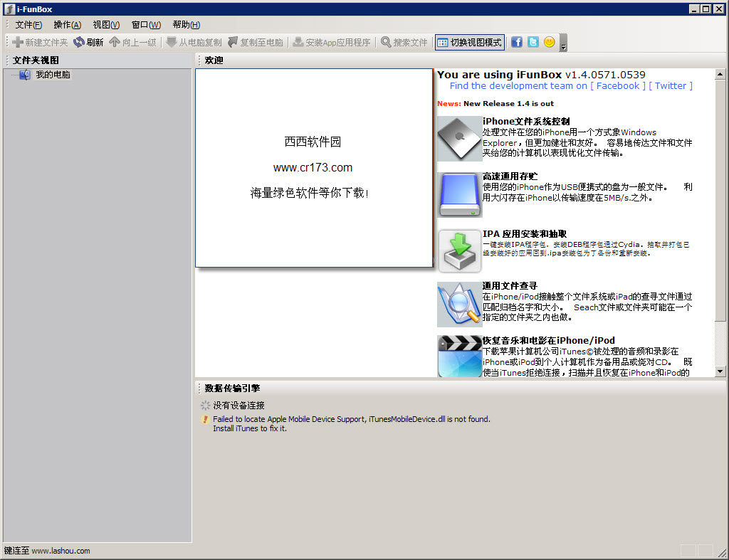Click the Data Transfer Engine (数据传输引擎) panel title
This screenshot has height=560, width=729.
[232, 388]
